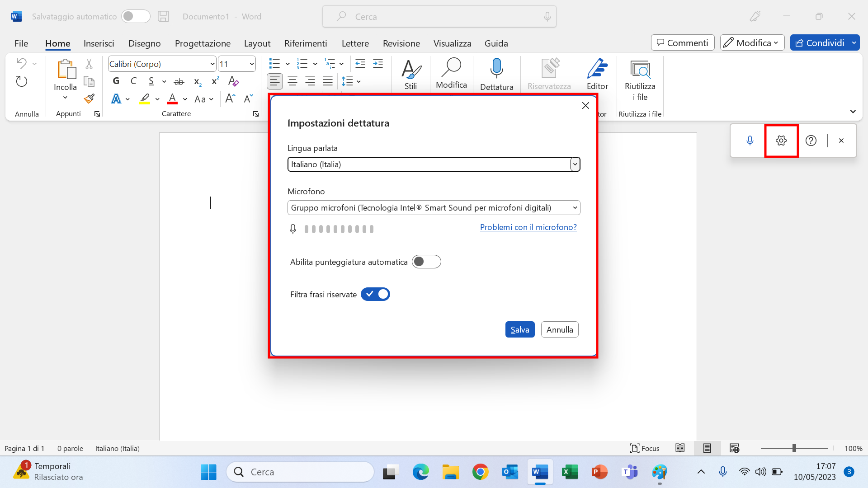Click the microphone icon in dictation toolbar
The image size is (868, 488).
pyautogui.click(x=750, y=141)
